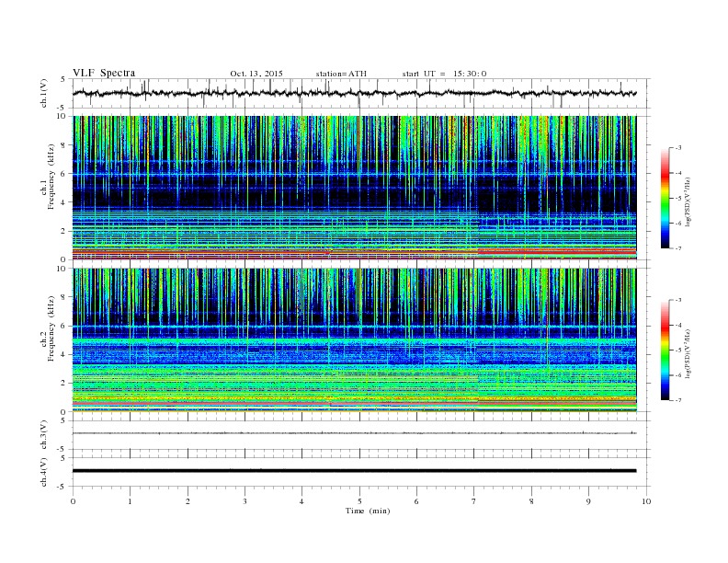Click the 'station=ATH' label

tap(341, 74)
